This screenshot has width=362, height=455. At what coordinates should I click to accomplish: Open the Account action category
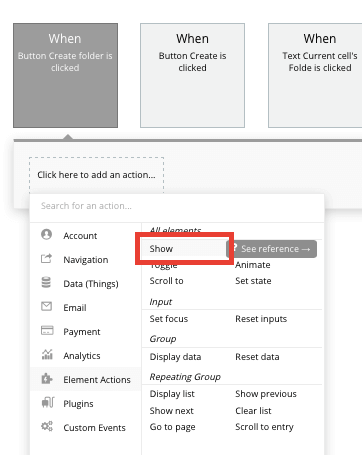coord(80,236)
